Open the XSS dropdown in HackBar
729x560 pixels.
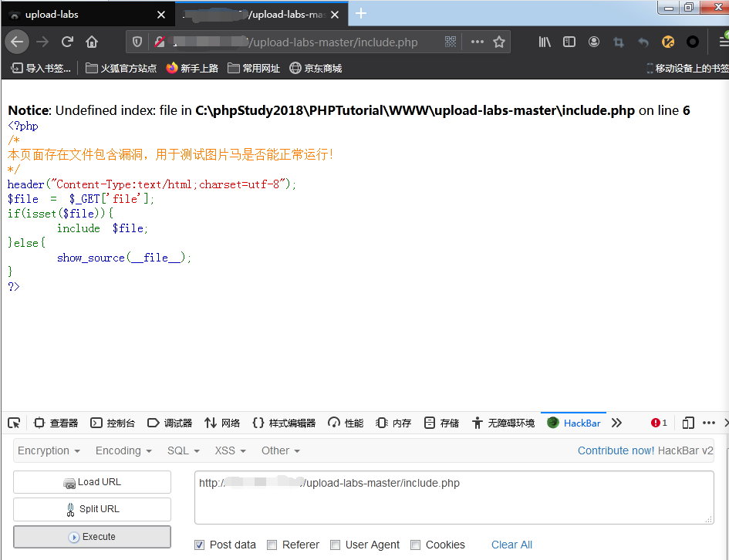point(229,450)
